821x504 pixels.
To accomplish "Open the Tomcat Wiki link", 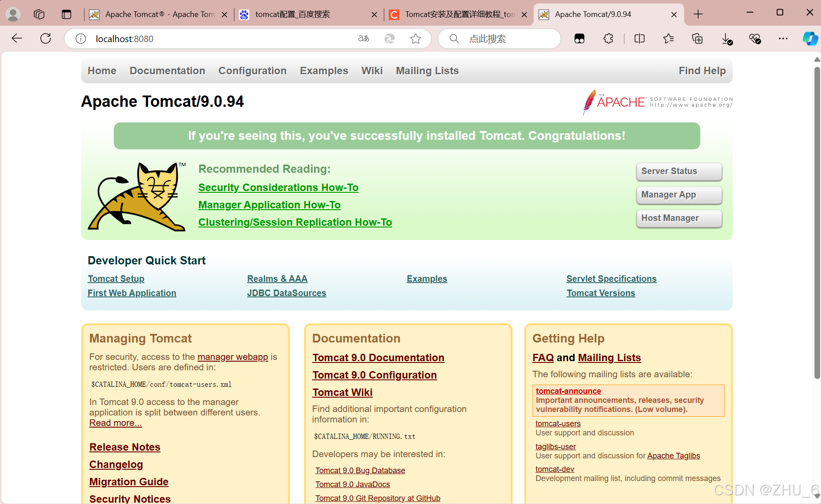I will pyautogui.click(x=342, y=392).
